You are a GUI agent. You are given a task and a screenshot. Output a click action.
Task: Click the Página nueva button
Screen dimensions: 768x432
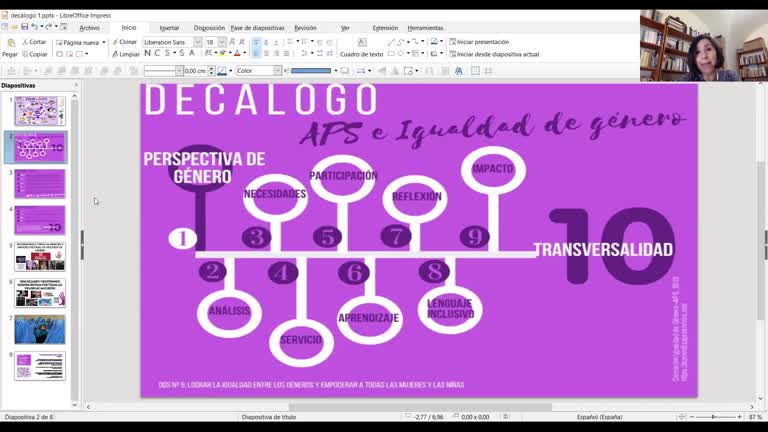[x=77, y=42]
